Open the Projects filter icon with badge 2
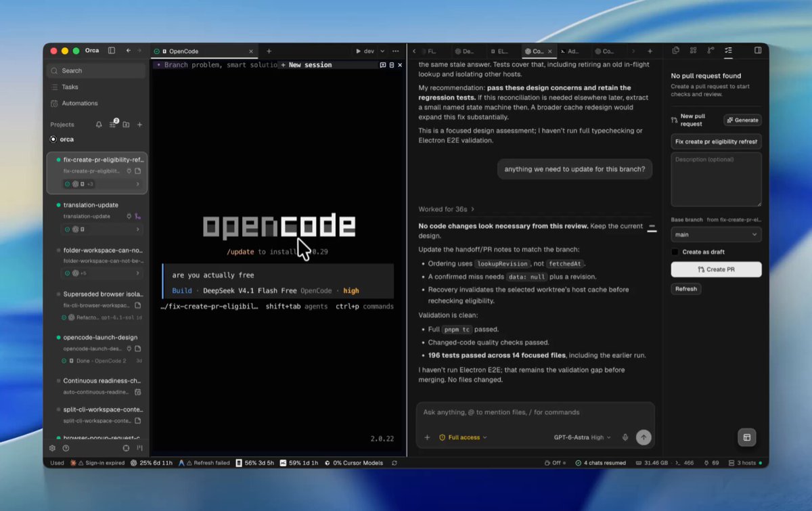The width and height of the screenshot is (812, 511). pyautogui.click(x=113, y=125)
